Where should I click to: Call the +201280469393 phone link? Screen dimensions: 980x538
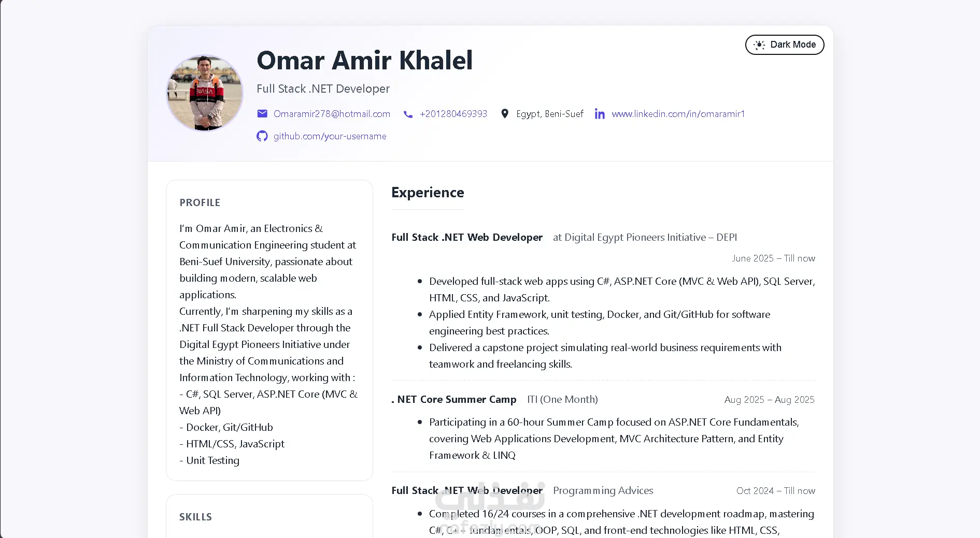coord(453,114)
